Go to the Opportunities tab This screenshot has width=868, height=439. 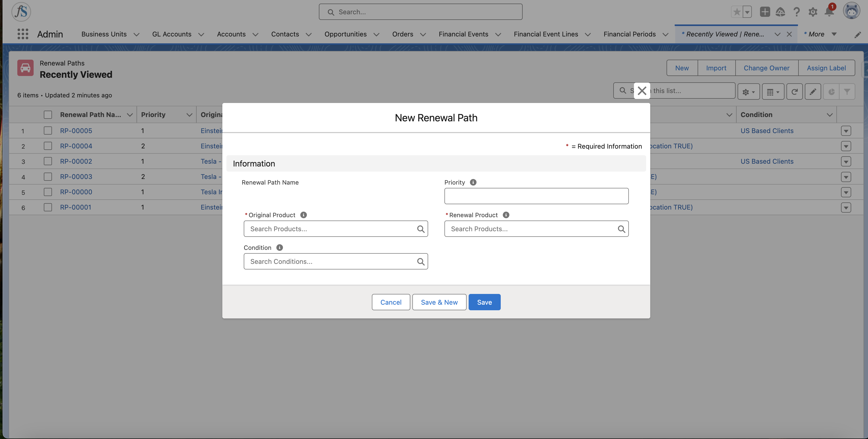(x=345, y=34)
